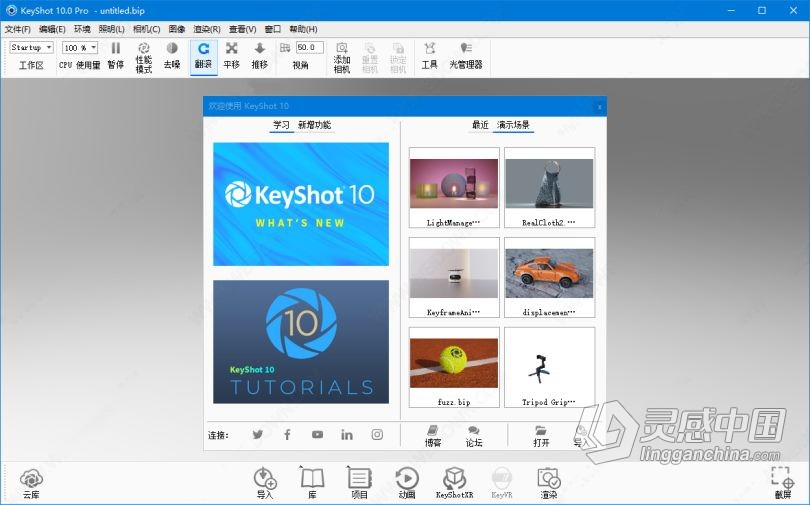Click the 添加相机 add camera icon
The height and width of the screenshot is (505, 810).
[341, 57]
